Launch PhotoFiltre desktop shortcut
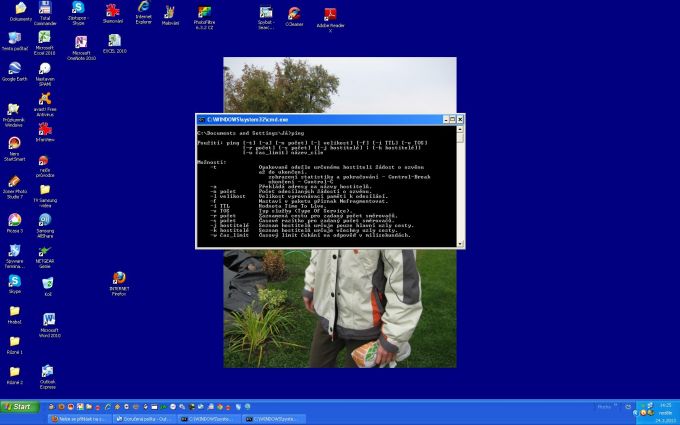680x425 pixels. tap(204, 11)
